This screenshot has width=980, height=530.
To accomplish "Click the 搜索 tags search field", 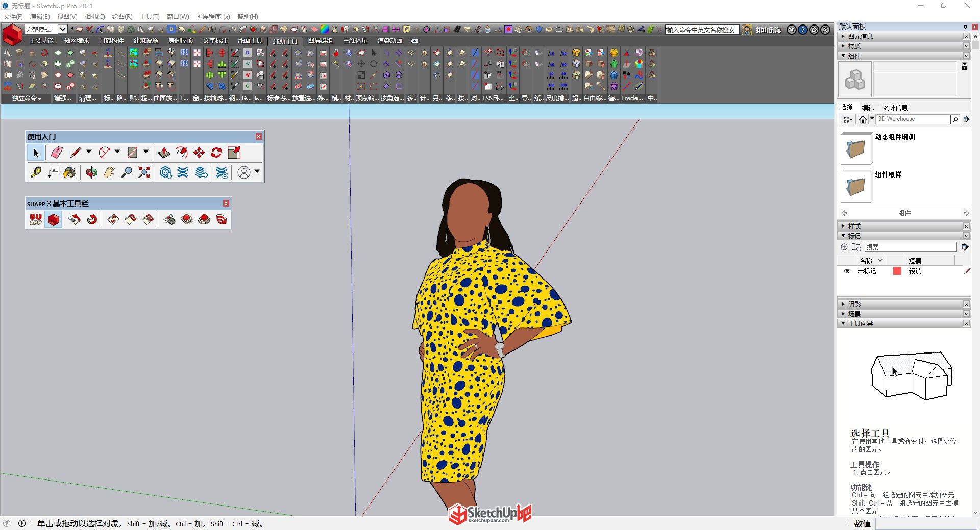I will coord(910,247).
